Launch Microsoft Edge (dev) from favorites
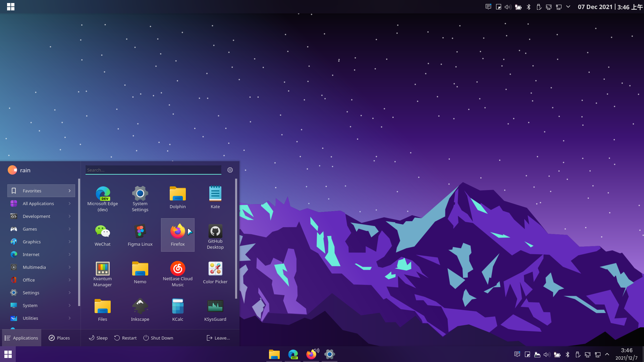The width and height of the screenshot is (644, 362). (x=103, y=199)
